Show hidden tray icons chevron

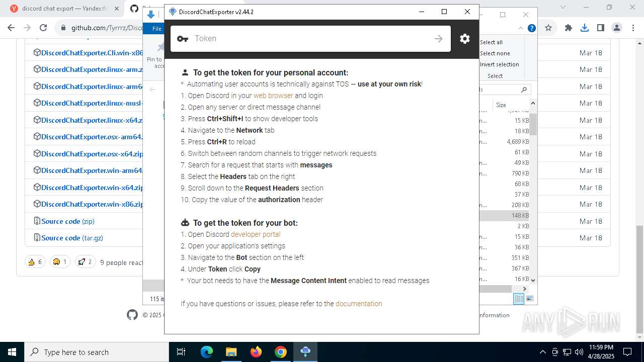click(x=542, y=352)
